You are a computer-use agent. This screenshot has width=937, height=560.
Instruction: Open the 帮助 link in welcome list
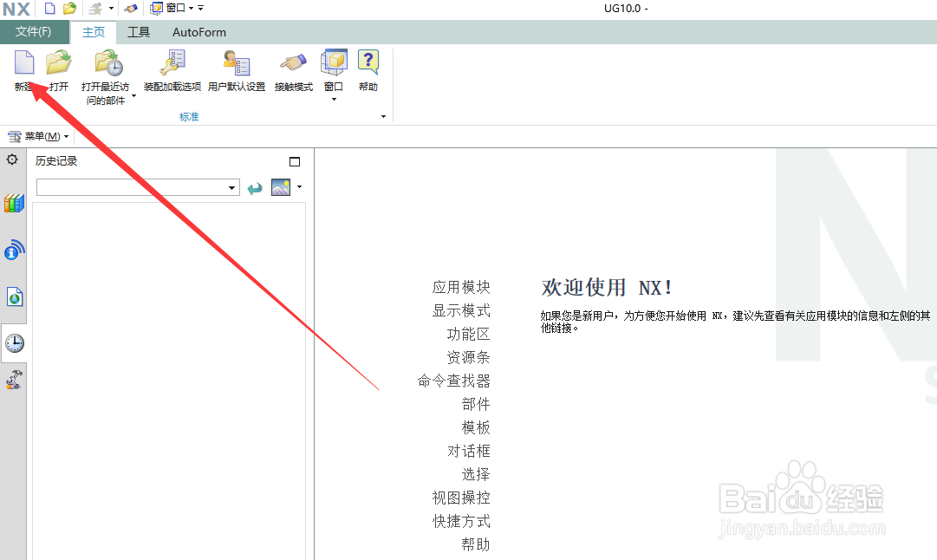pos(476,544)
